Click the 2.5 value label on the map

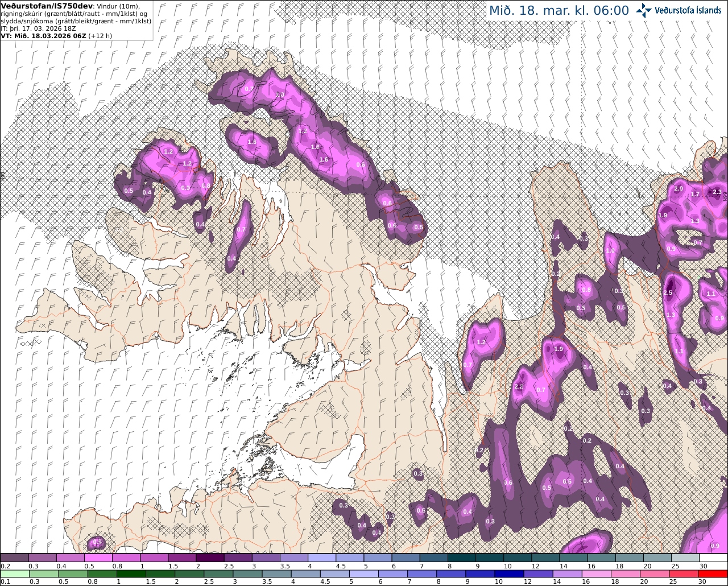click(668, 293)
